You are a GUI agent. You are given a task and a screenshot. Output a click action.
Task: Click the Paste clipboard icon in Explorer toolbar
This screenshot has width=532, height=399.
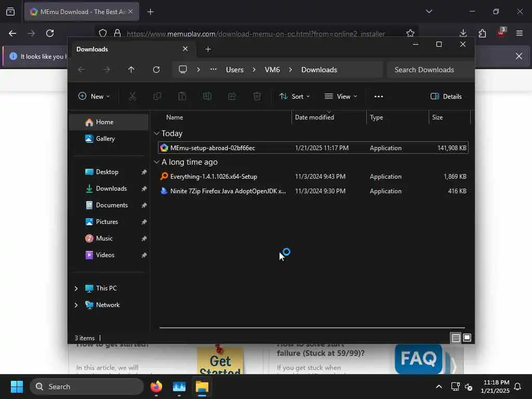pos(182,96)
